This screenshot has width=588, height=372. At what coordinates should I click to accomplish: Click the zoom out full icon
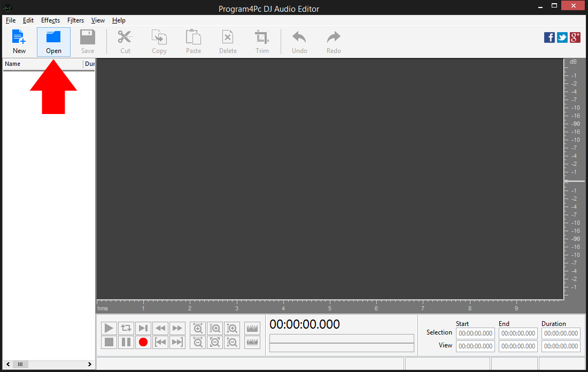point(214,342)
